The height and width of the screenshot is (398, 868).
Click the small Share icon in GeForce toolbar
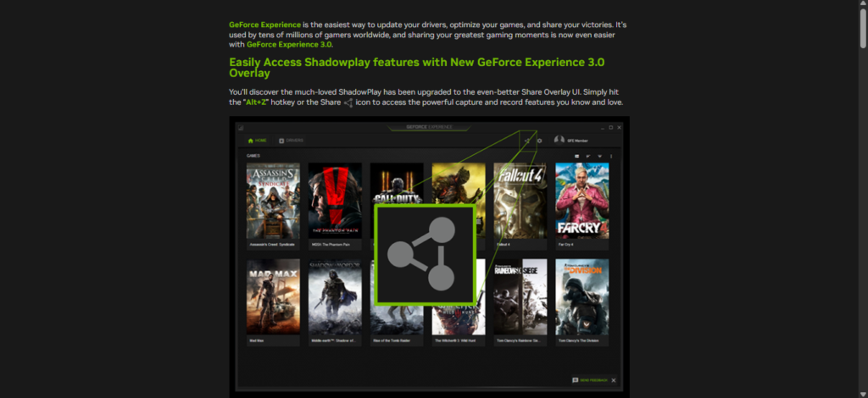click(527, 140)
